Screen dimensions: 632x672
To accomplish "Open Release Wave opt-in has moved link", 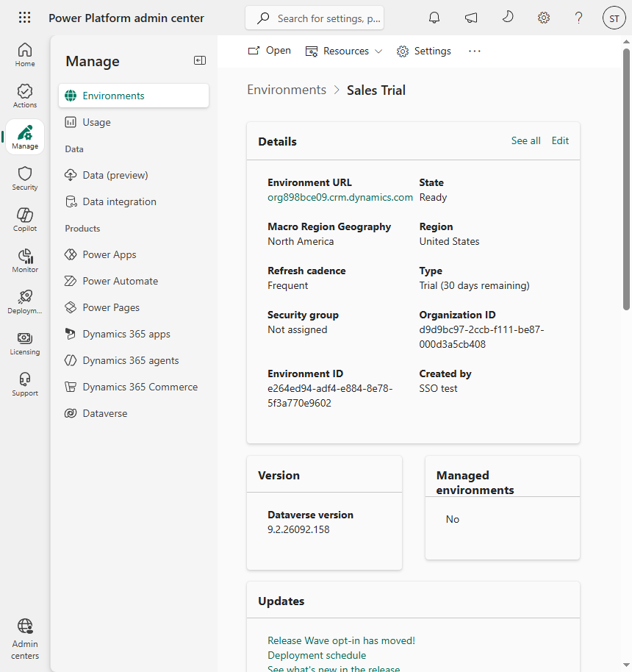I will 341,640.
